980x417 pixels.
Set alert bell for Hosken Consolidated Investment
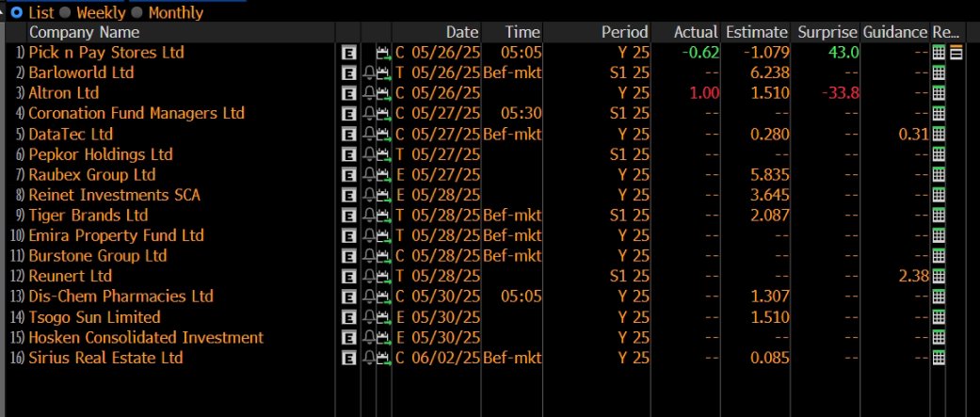point(369,338)
